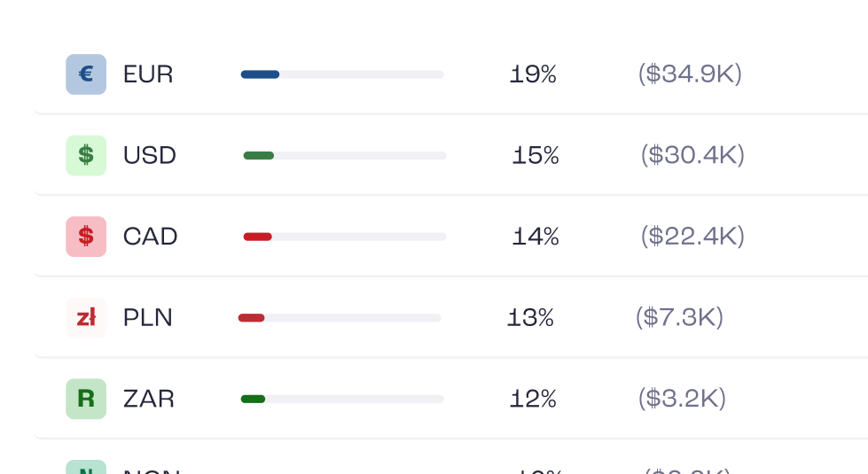868x474 pixels.
Task: Select the CAD currency label
Action: click(x=150, y=237)
